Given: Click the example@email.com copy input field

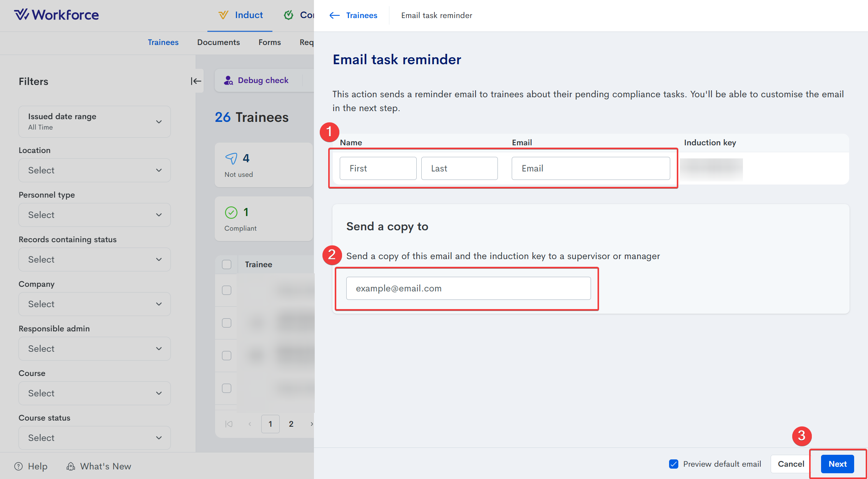Looking at the screenshot, I should (x=468, y=288).
